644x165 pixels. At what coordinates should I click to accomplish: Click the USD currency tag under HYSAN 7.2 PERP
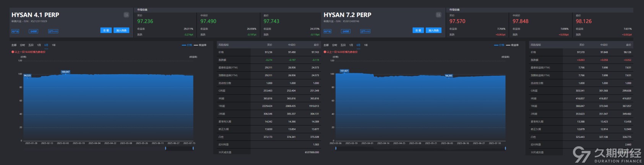point(365,31)
